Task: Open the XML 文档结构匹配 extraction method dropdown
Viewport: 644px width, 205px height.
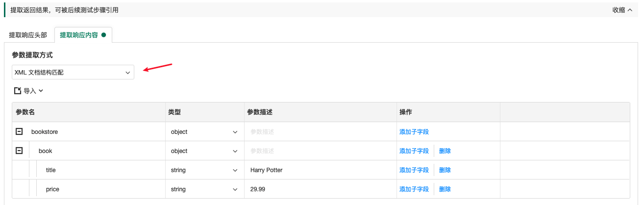Action: click(73, 72)
